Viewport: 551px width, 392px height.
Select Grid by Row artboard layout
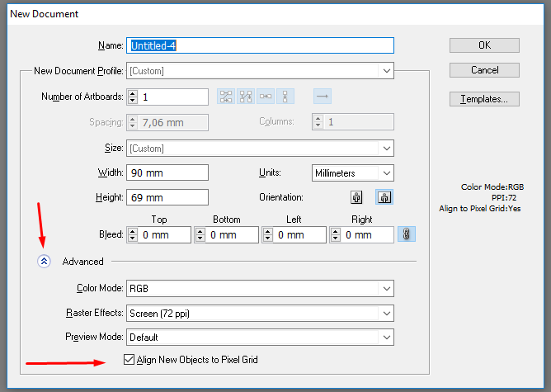pyautogui.click(x=225, y=97)
